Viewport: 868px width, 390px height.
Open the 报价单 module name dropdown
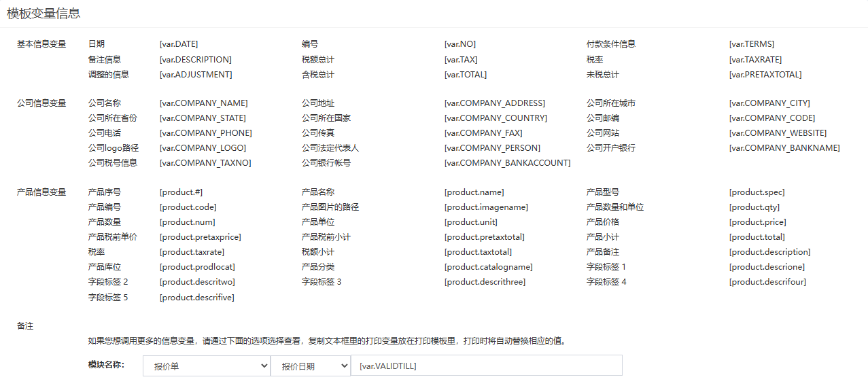click(207, 366)
